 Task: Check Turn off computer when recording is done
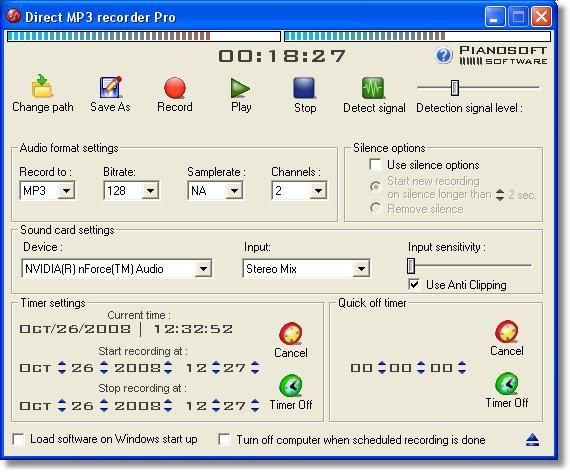pos(224,439)
